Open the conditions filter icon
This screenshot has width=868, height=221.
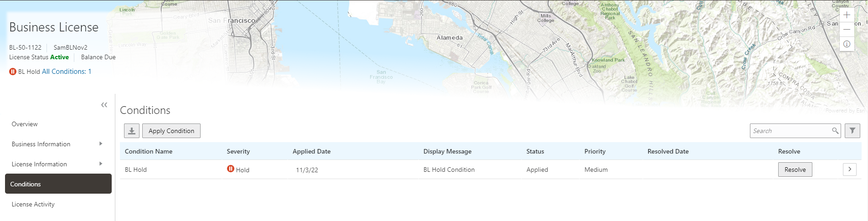pos(852,131)
